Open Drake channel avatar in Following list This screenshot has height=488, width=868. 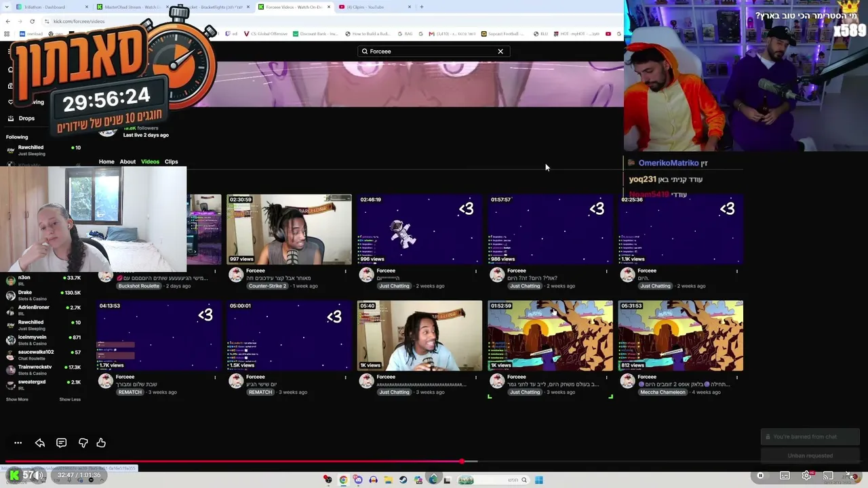[x=10, y=296]
